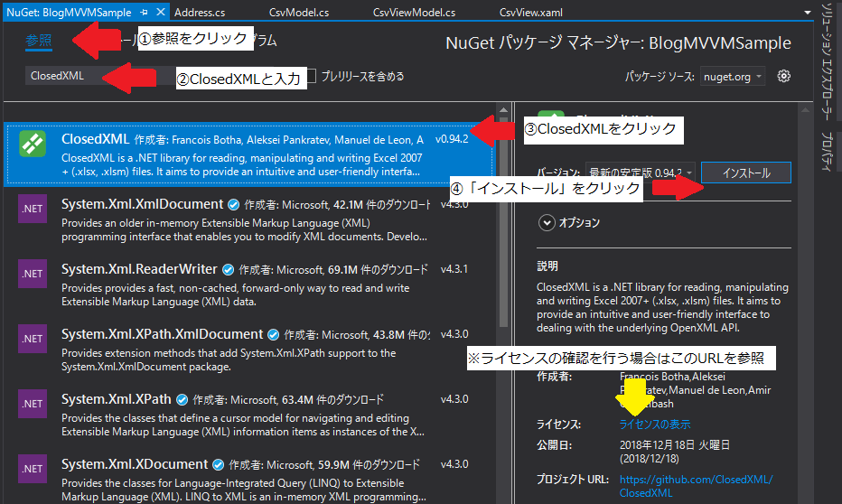Click verified badge beside System.Xml.ReaderWriter
The width and height of the screenshot is (842, 504).
(x=228, y=269)
